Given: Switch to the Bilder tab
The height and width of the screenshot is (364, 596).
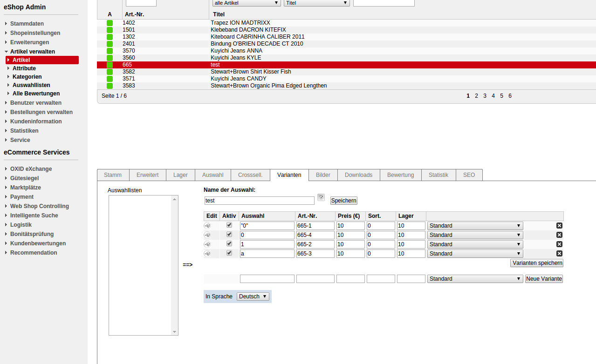Looking at the screenshot, I should 323,175.
